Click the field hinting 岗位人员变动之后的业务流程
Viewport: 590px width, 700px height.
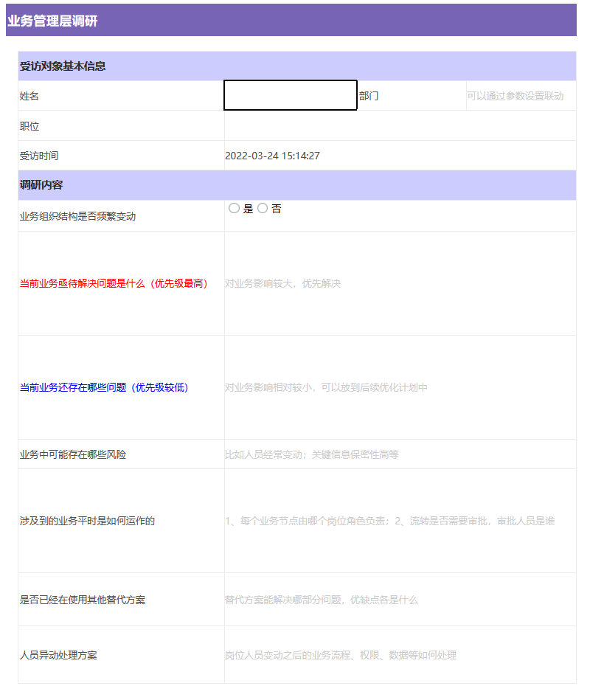point(400,655)
